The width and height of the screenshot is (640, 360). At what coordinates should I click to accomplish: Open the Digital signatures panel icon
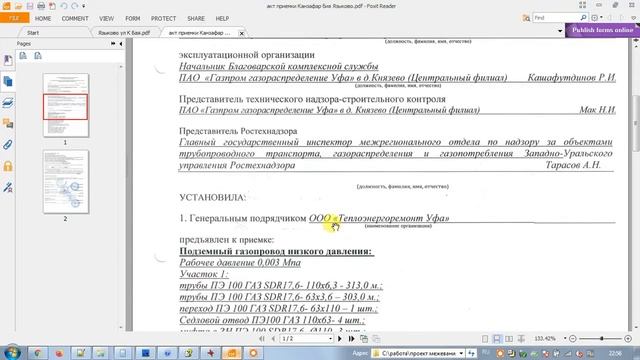coord(8,187)
